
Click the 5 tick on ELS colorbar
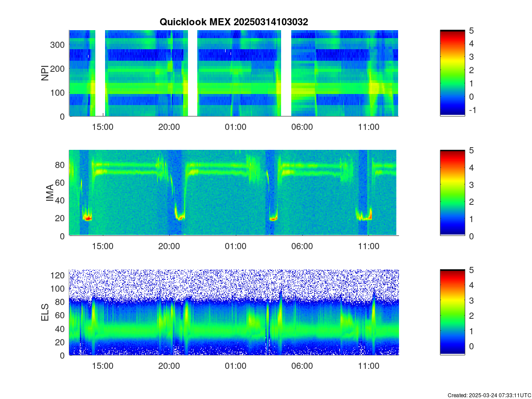coord(471,270)
